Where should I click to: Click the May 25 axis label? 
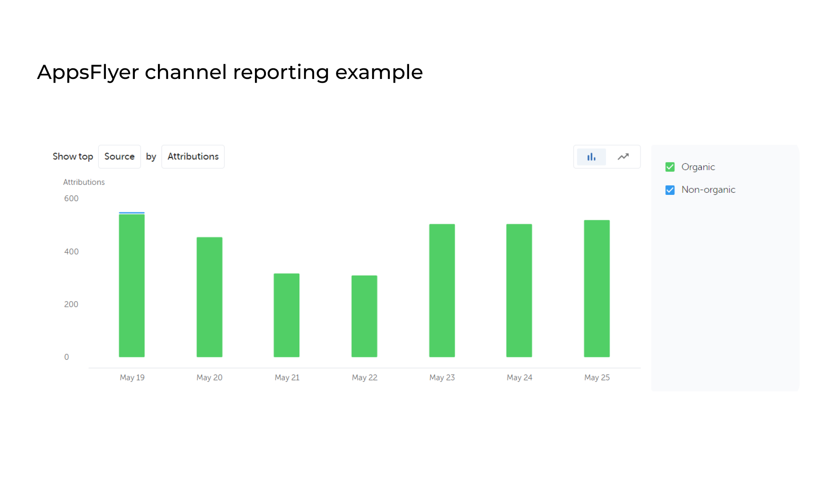coord(597,378)
